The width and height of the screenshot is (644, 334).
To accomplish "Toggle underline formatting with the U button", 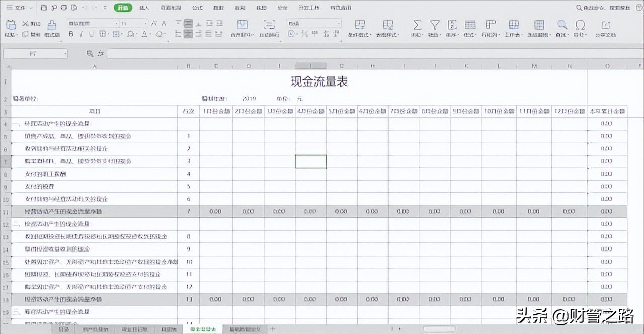I will pos(92,34).
